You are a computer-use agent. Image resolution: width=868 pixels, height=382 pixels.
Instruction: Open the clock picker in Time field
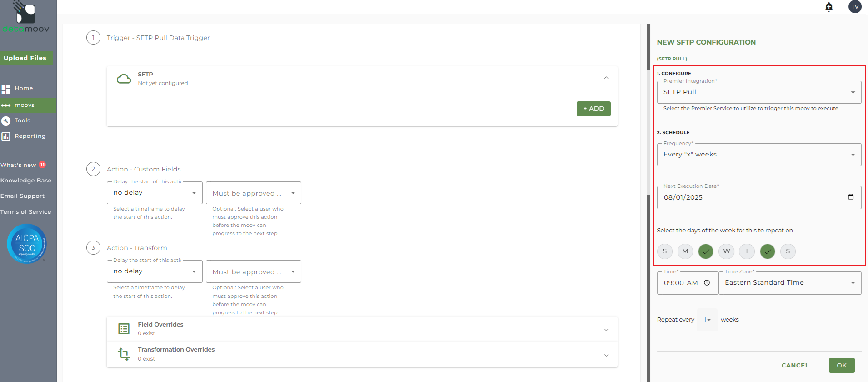click(707, 283)
